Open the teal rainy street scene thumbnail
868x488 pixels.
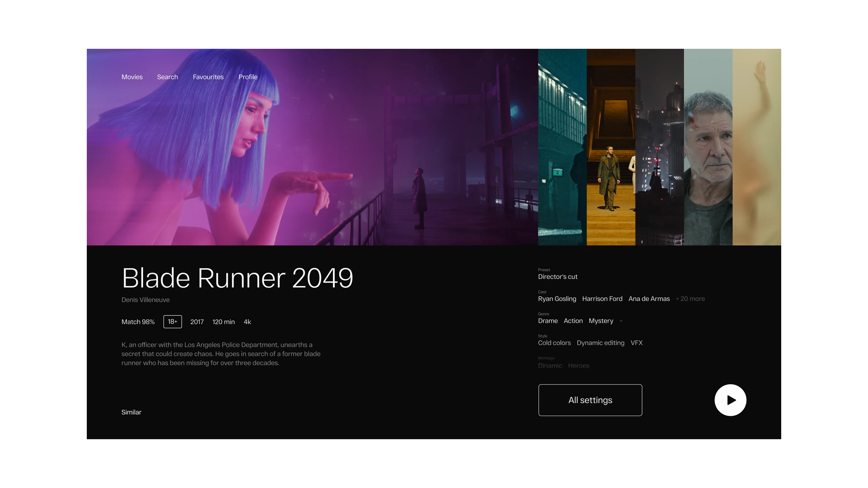click(x=562, y=147)
